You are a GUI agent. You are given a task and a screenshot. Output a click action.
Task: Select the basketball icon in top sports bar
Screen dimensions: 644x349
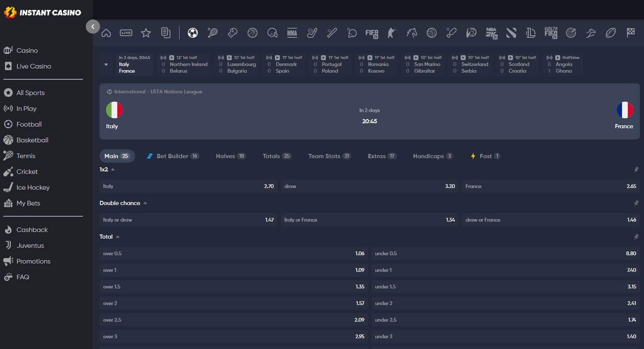click(253, 33)
